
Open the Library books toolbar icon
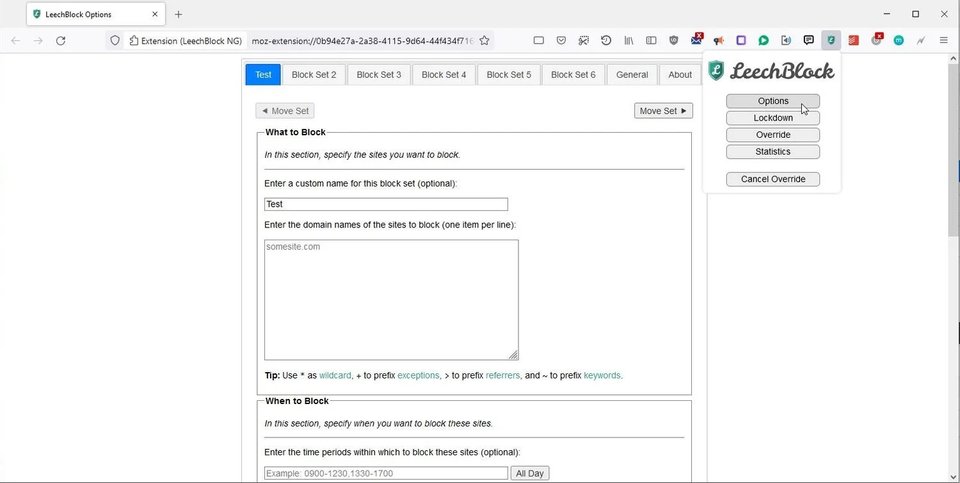pos(629,40)
